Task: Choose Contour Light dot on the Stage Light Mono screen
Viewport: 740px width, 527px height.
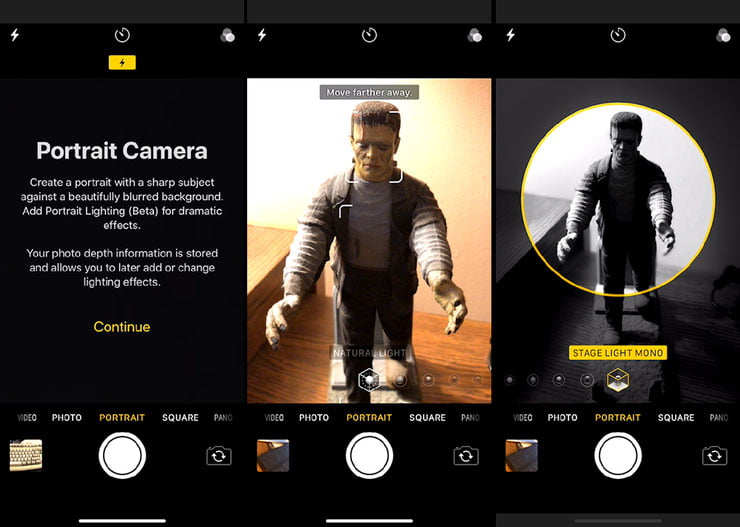Action: click(x=559, y=380)
